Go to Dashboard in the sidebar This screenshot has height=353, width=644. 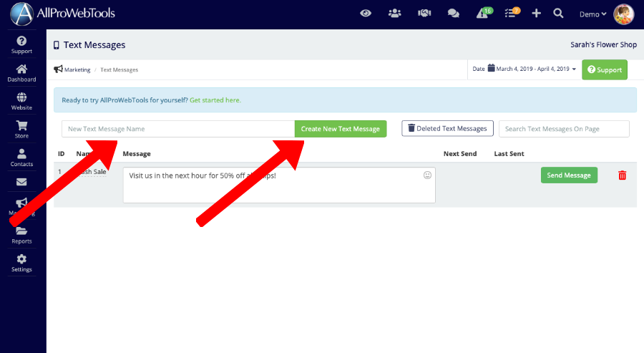[x=21, y=73]
